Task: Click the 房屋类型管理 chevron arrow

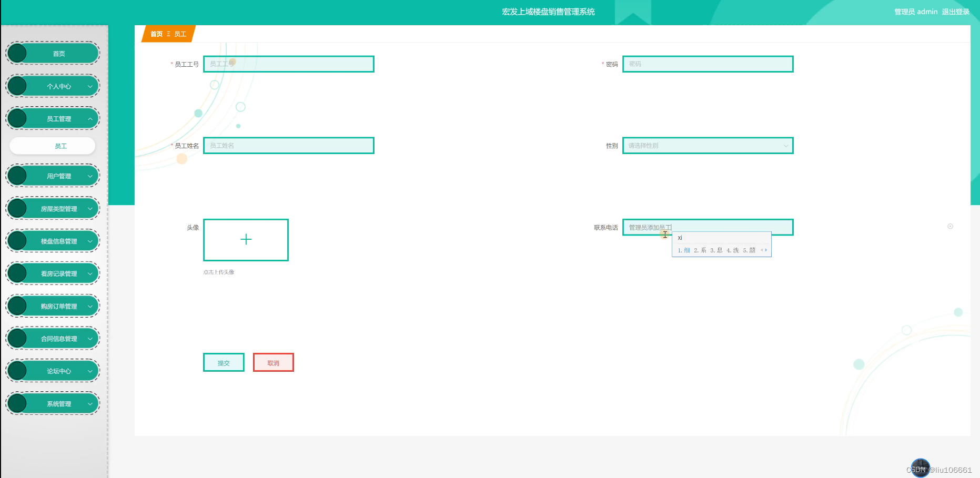Action: (90, 209)
